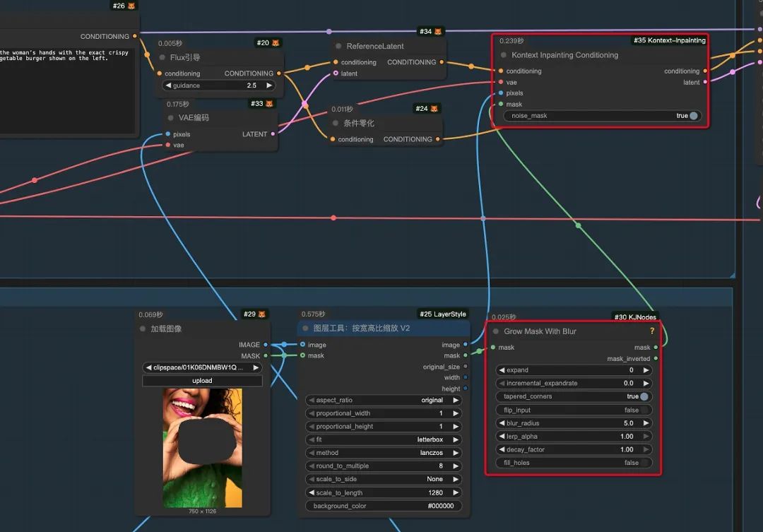Decrease guidance with the left arrow

(168, 85)
